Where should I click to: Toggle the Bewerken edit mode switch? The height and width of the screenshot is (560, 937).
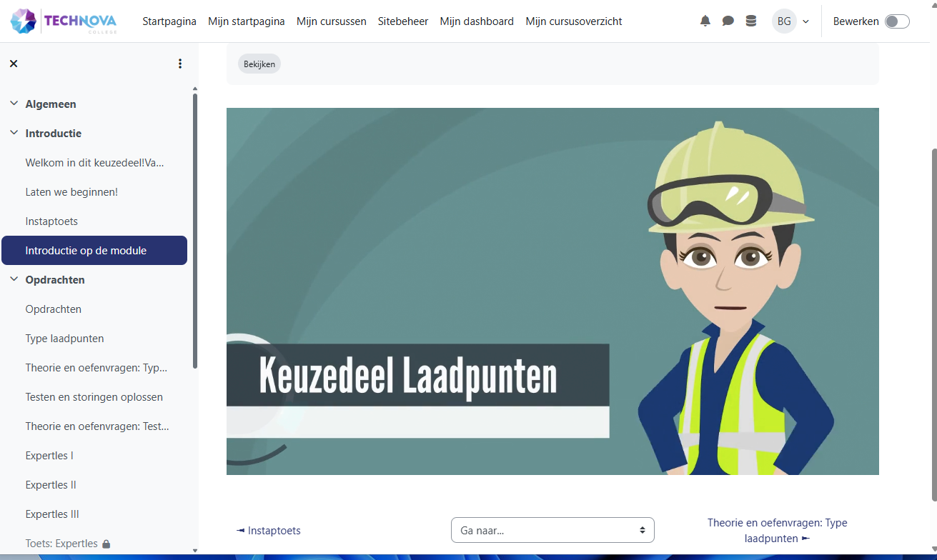(x=896, y=21)
